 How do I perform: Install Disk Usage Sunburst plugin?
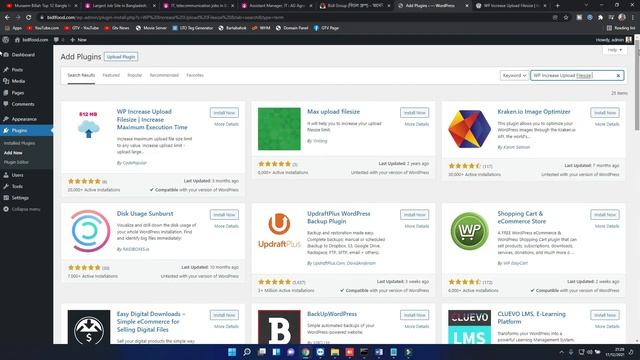point(224,215)
